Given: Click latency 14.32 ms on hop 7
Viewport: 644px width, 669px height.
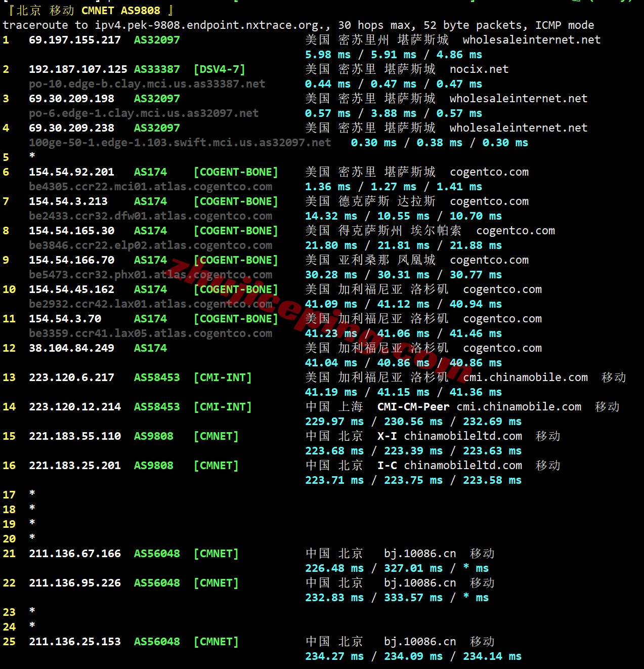Looking at the screenshot, I should 331,216.
